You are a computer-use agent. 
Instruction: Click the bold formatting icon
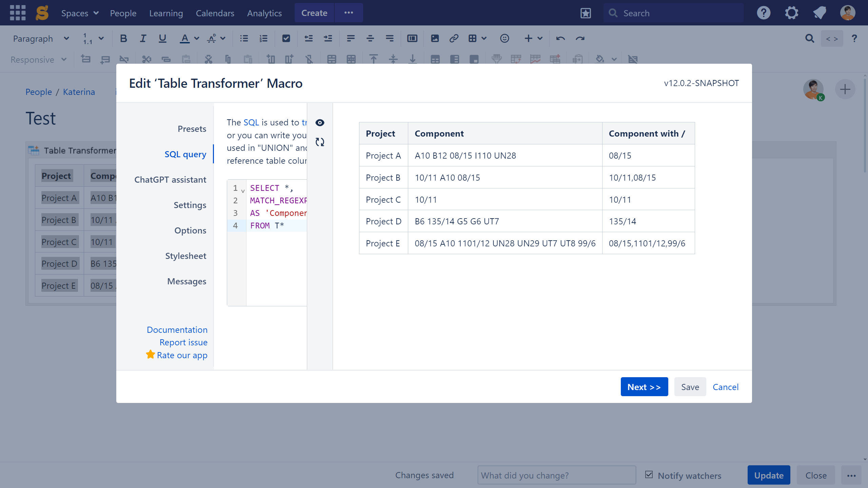tap(123, 38)
